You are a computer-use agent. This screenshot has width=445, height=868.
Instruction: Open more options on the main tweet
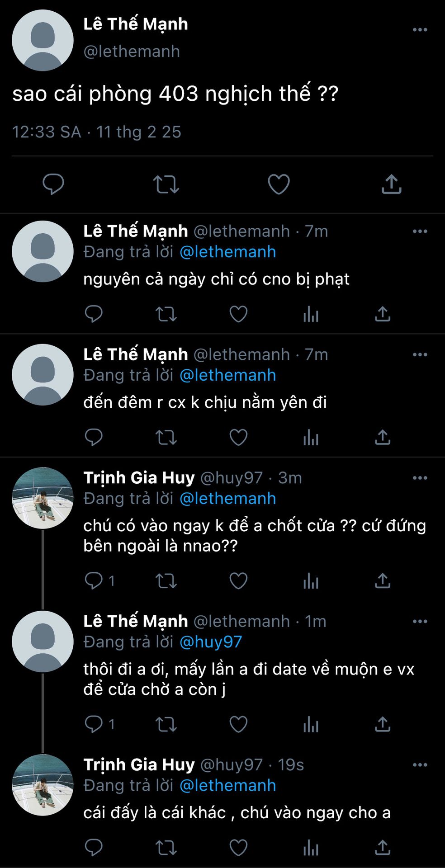(x=420, y=30)
